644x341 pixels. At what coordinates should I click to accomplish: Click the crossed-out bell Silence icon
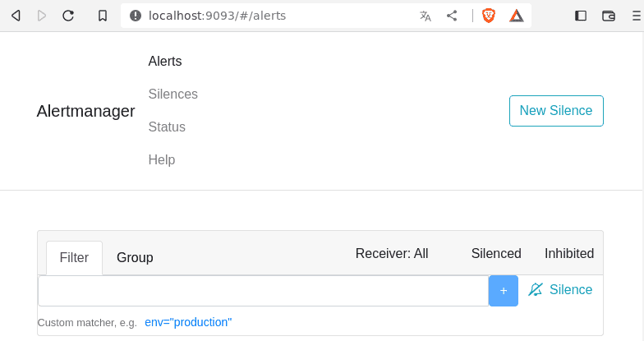[536, 289]
